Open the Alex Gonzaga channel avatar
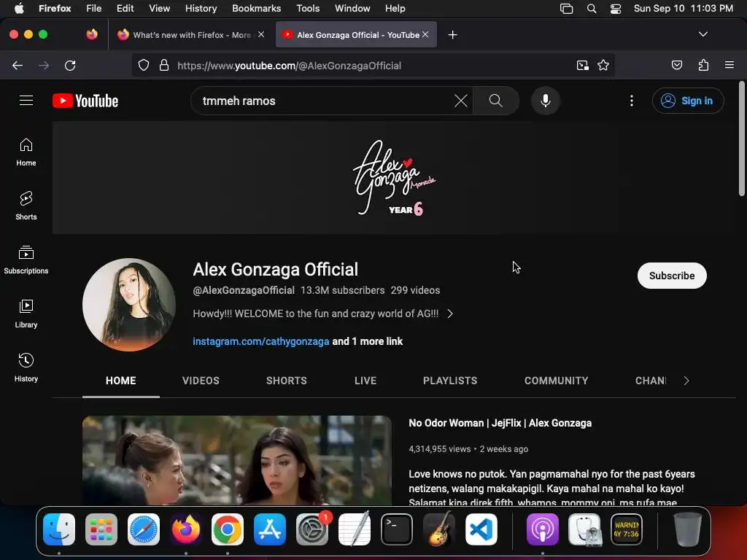Screen dimensions: 747x560 point(128,305)
